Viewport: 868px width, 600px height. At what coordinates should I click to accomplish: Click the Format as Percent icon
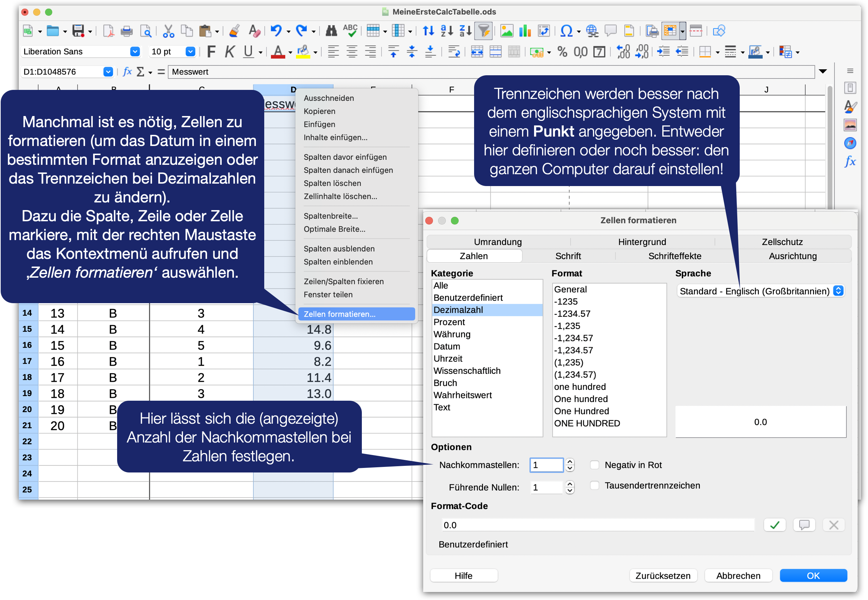(x=562, y=52)
